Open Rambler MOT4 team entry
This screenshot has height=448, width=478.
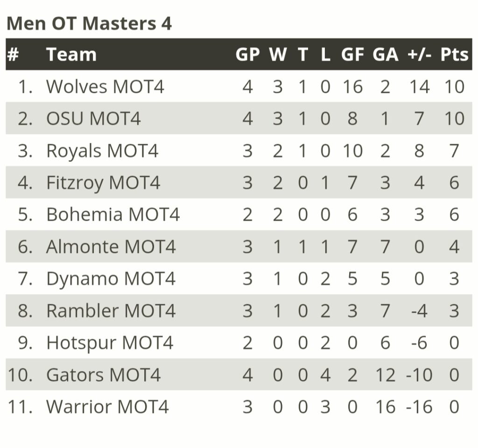pyautogui.click(x=111, y=311)
